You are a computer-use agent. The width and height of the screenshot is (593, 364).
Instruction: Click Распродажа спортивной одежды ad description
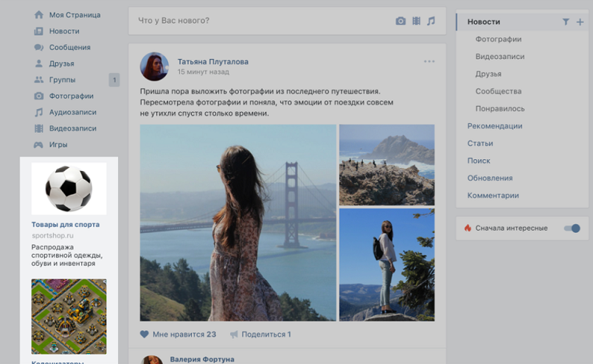pyautogui.click(x=67, y=256)
